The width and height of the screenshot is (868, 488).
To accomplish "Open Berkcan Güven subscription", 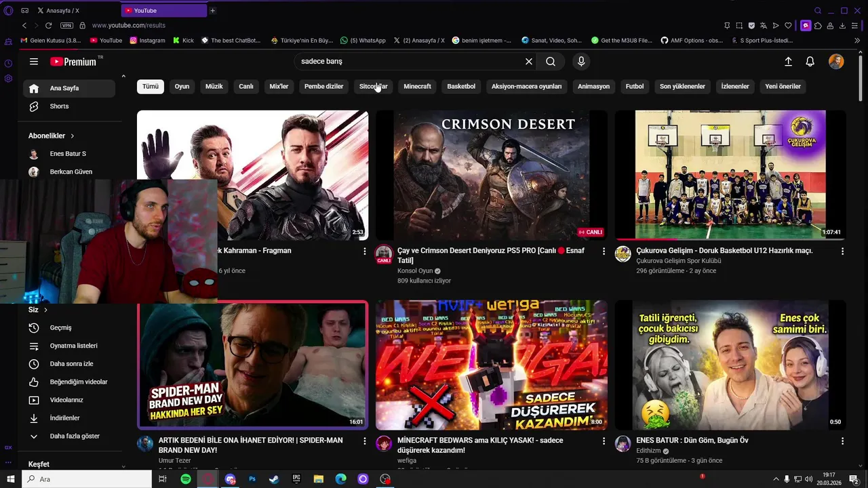I will coord(68,171).
